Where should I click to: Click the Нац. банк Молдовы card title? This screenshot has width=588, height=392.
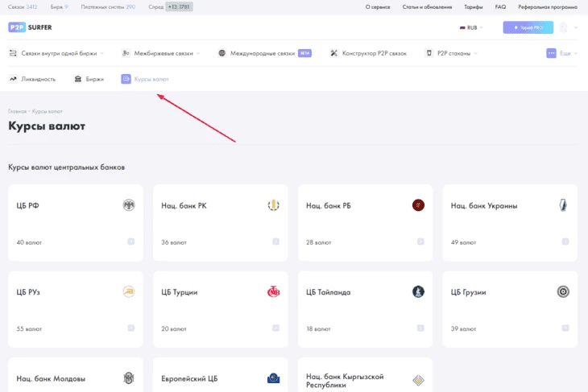coord(51,378)
